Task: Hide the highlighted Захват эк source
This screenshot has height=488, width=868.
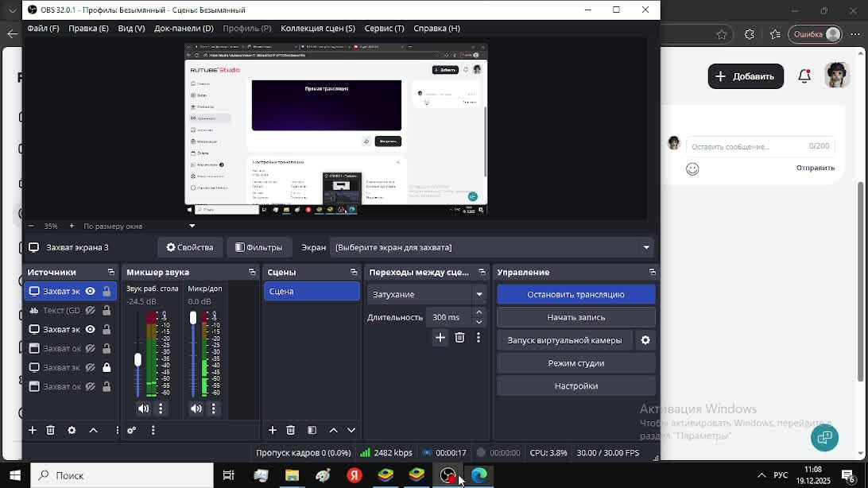Action: [x=91, y=291]
